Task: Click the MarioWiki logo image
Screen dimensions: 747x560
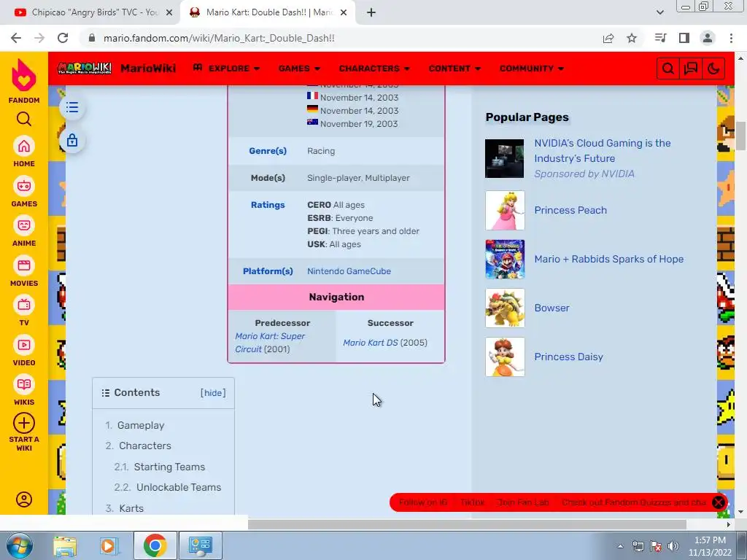Action: [85, 68]
